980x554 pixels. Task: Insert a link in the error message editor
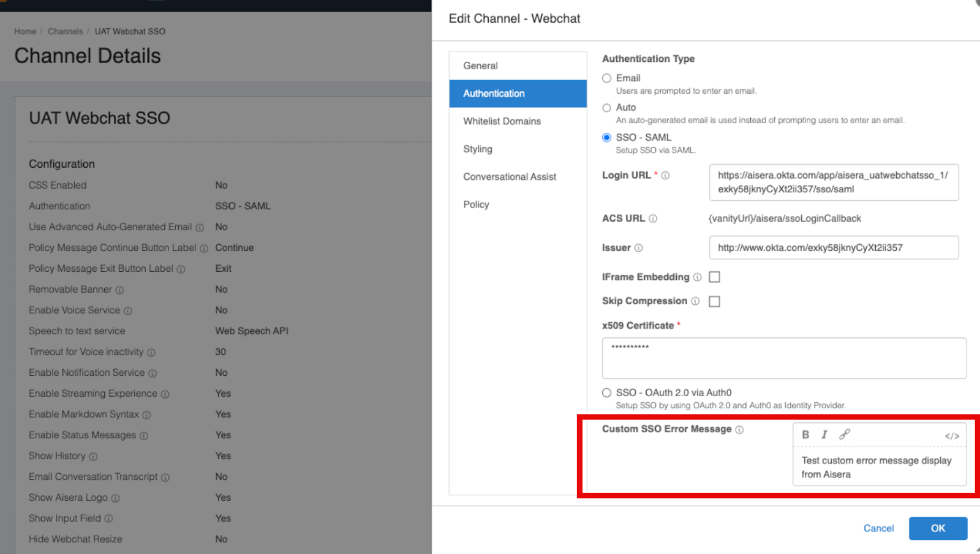[x=845, y=435]
